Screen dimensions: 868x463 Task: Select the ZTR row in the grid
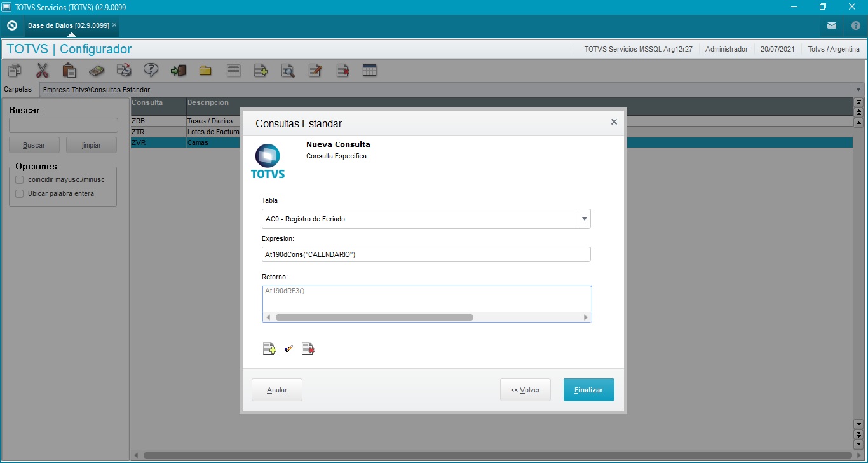[491, 132]
